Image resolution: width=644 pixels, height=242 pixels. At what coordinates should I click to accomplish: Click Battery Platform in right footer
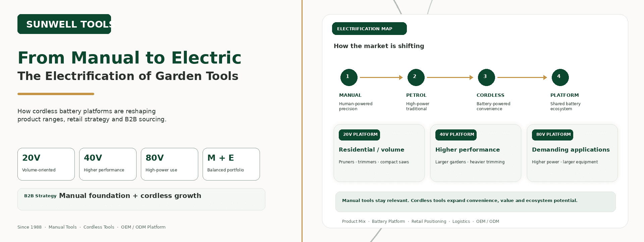388,221
